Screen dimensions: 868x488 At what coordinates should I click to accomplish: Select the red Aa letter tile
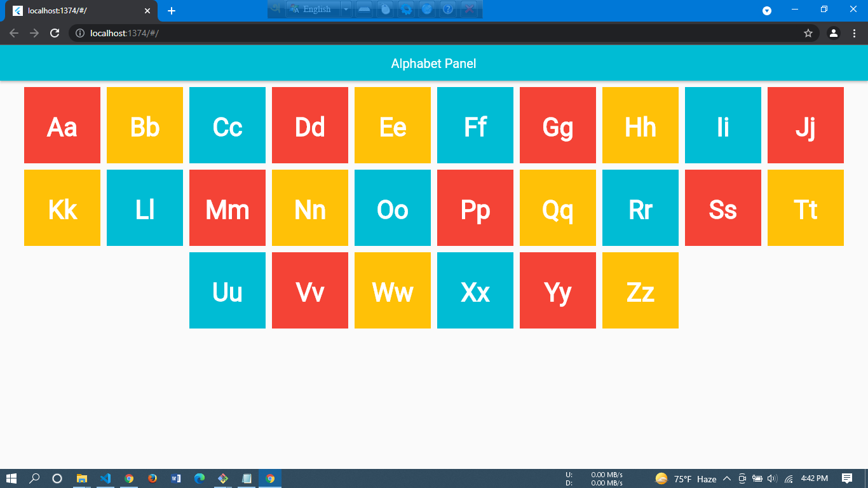click(62, 125)
